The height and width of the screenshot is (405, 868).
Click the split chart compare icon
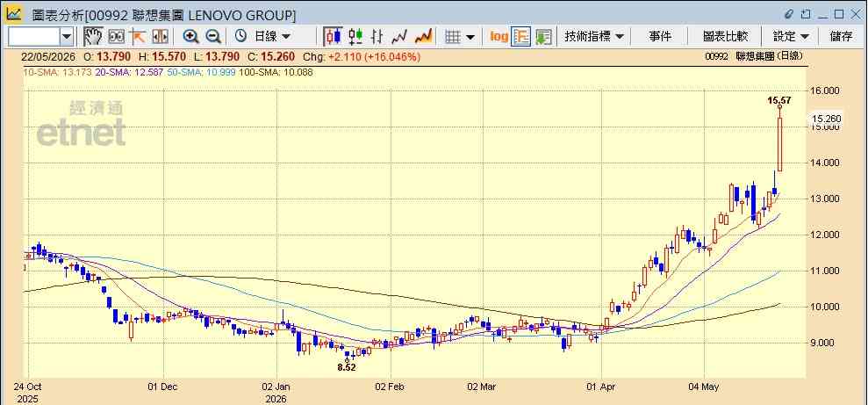point(160,37)
